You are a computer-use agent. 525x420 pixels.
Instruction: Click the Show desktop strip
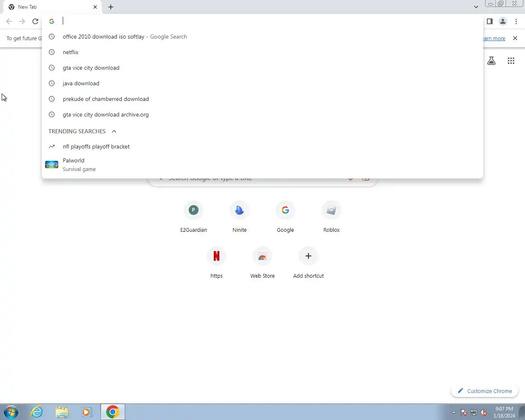coord(522,412)
